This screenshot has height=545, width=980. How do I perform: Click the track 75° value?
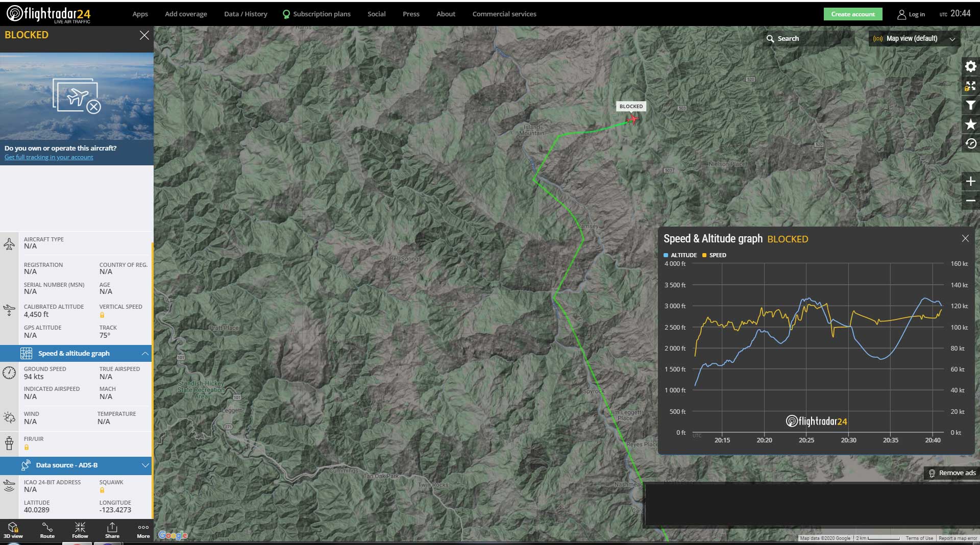[x=105, y=335]
